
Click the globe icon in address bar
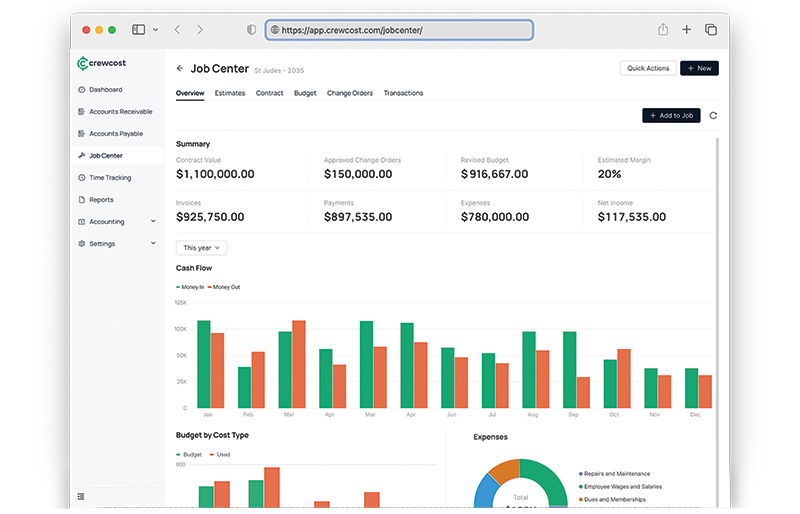[x=274, y=30]
